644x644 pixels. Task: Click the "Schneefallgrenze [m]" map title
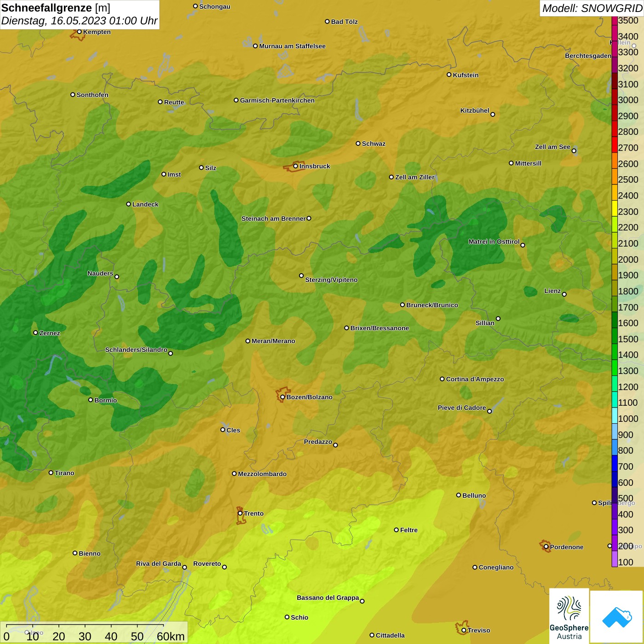(56, 8)
